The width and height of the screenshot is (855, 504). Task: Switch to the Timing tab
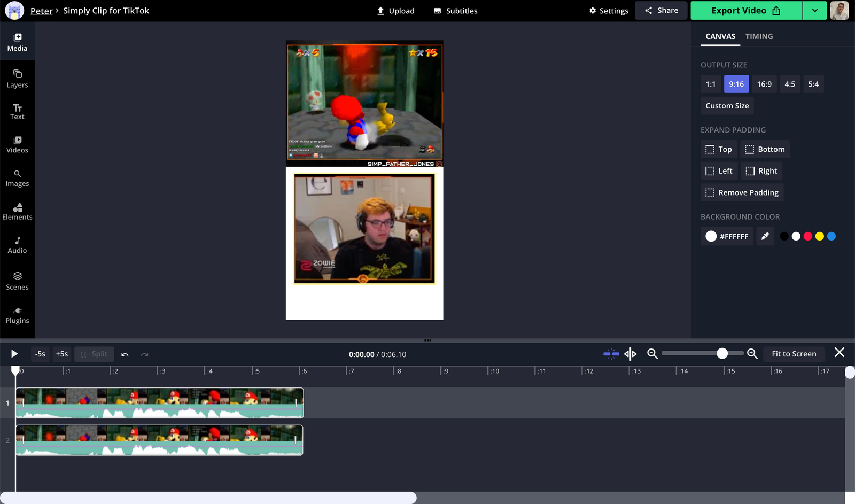tap(759, 36)
